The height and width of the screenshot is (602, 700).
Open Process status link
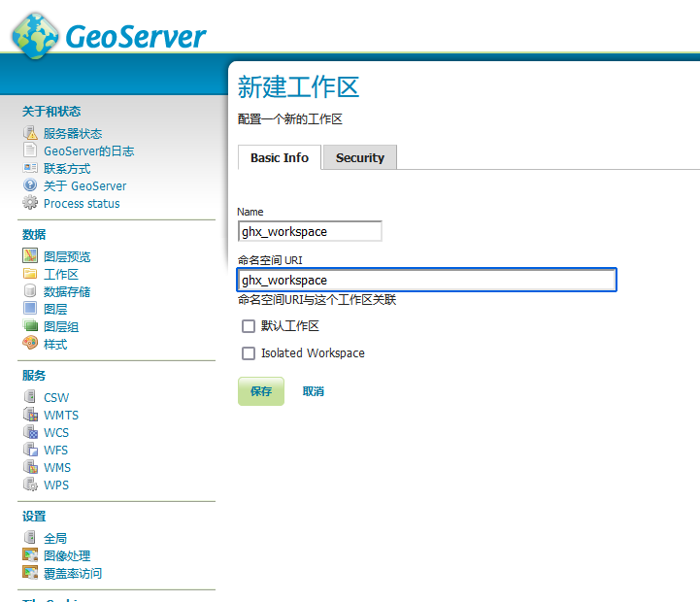coord(82,203)
